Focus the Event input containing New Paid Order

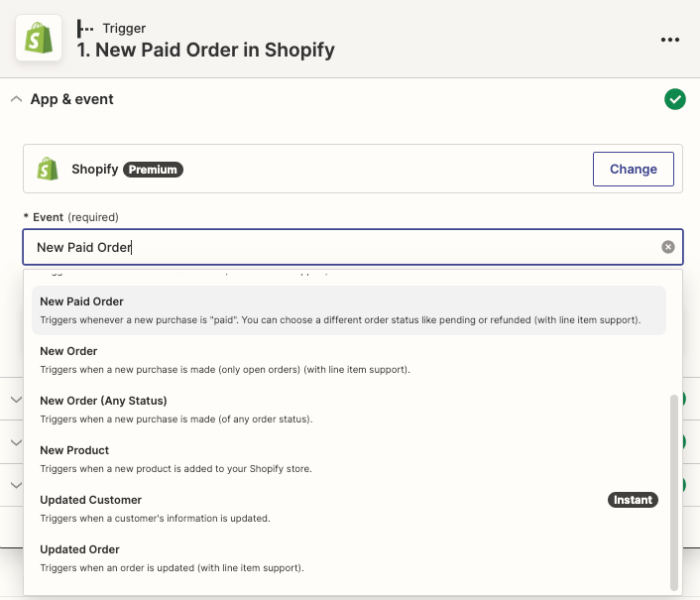(x=353, y=247)
